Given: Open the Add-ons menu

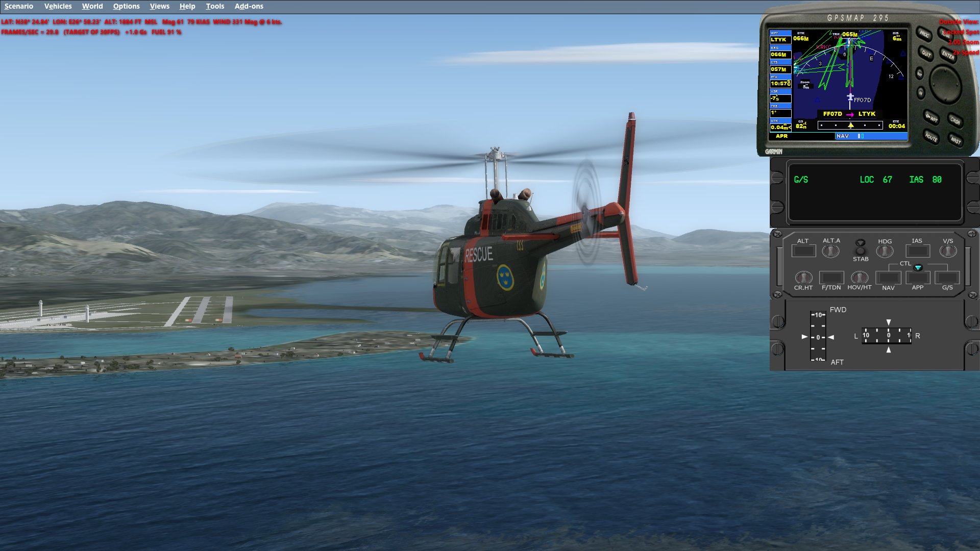Looking at the screenshot, I should [249, 6].
